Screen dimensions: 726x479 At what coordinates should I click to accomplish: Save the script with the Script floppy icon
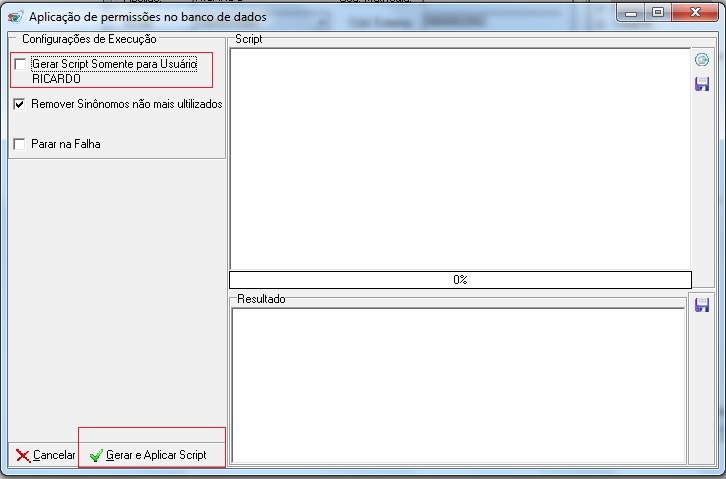tap(702, 84)
